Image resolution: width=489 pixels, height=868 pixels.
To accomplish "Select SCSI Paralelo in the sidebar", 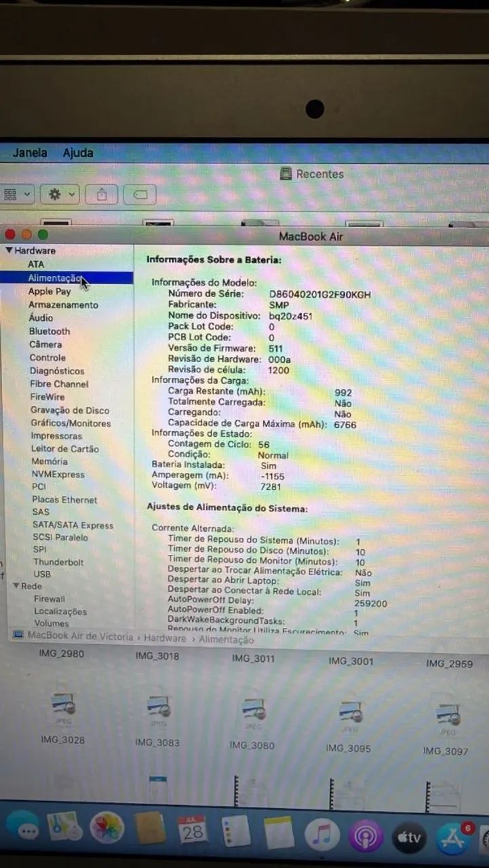I will [60, 537].
